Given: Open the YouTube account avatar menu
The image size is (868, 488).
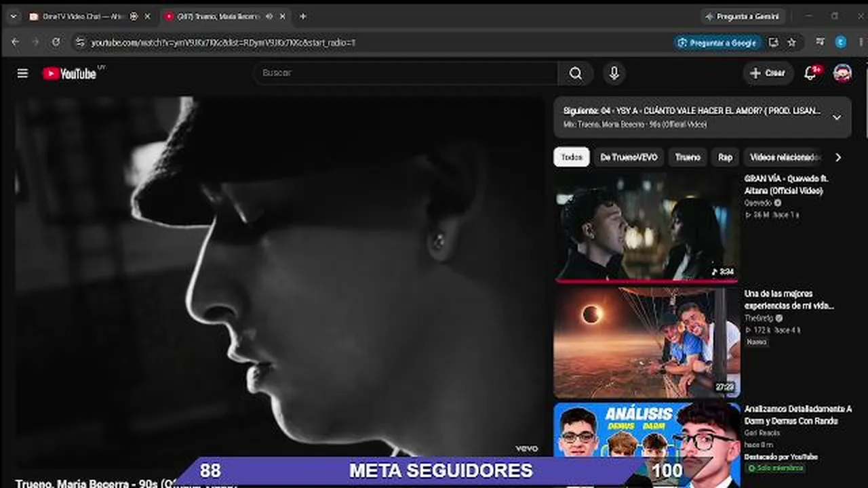Looking at the screenshot, I should point(842,73).
